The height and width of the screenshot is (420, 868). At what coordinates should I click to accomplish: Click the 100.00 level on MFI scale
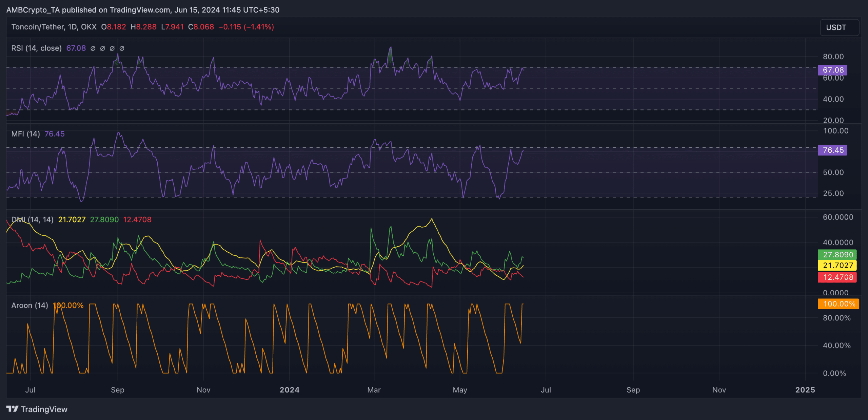836,131
